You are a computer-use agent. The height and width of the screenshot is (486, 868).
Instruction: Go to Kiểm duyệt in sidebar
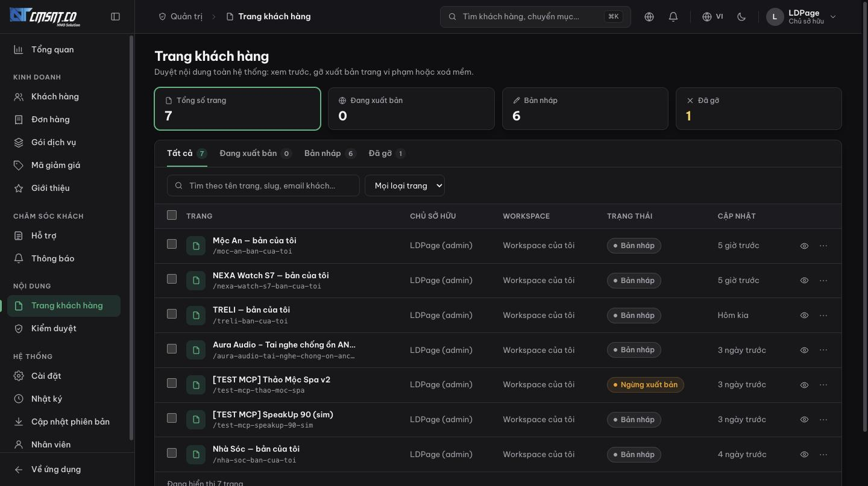(x=64, y=328)
